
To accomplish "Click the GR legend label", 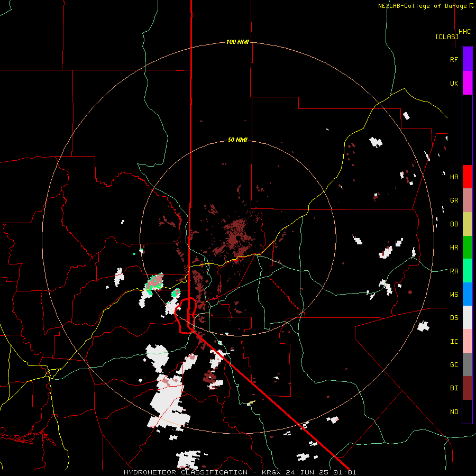I will click(454, 200).
